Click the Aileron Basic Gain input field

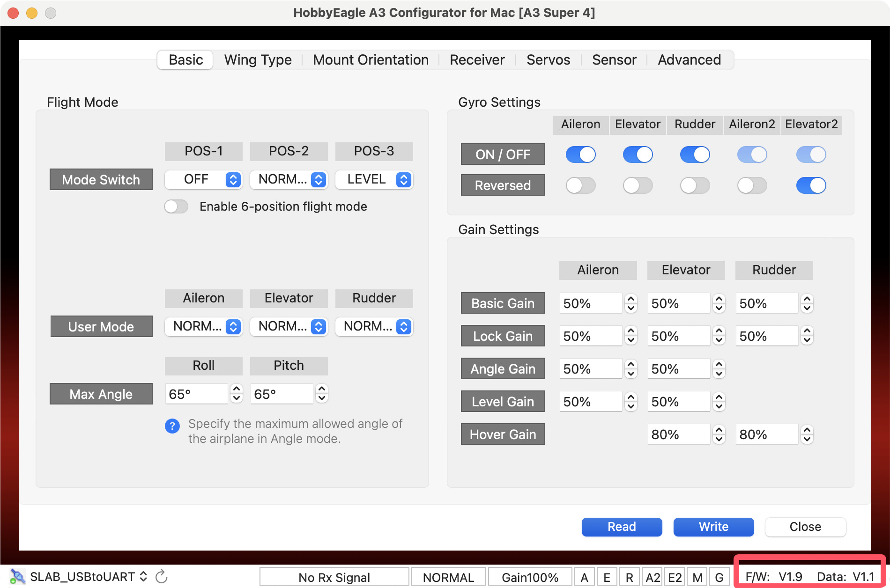pos(590,303)
